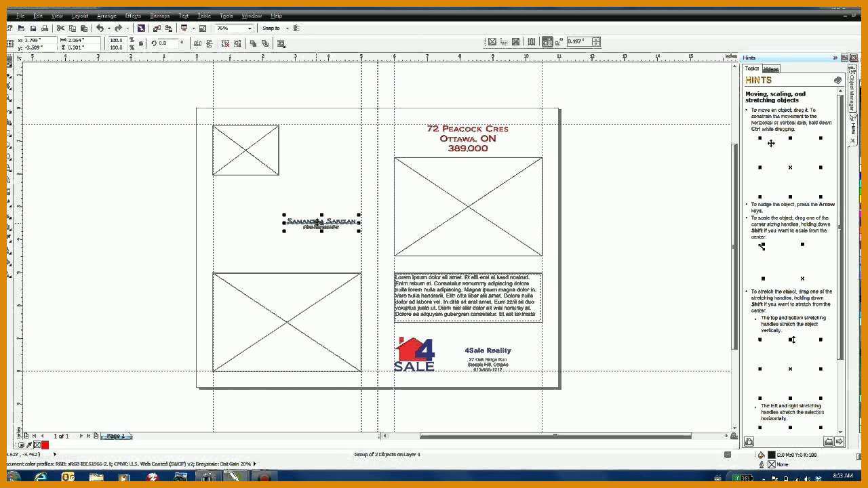Click the help icon beside HINTS heading
The width and height of the screenshot is (868, 488).
coord(837,80)
